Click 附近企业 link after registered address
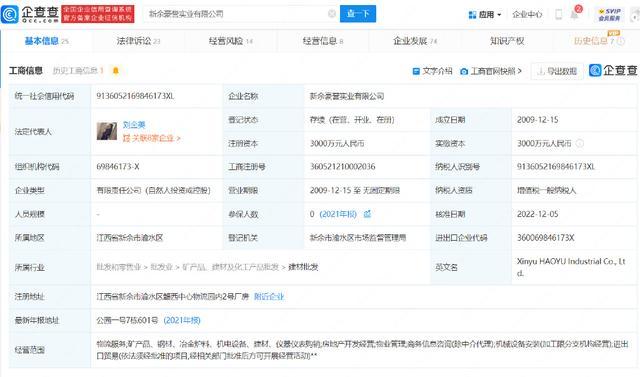The height and width of the screenshot is (377, 640). (269, 297)
